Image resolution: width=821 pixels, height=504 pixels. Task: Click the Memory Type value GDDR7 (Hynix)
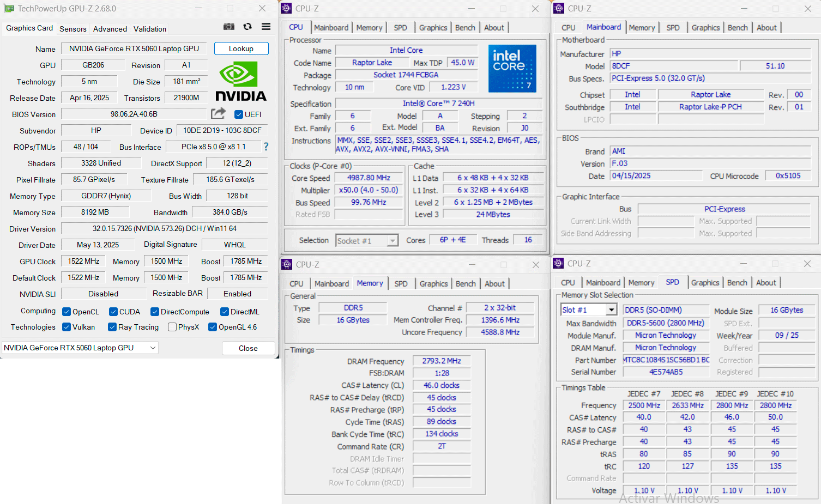coord(106,196)
